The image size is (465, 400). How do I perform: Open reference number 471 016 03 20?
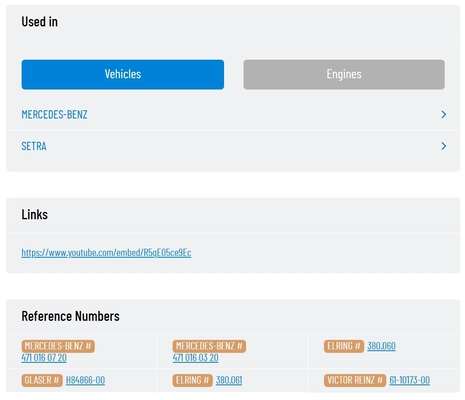coord(195,358)
